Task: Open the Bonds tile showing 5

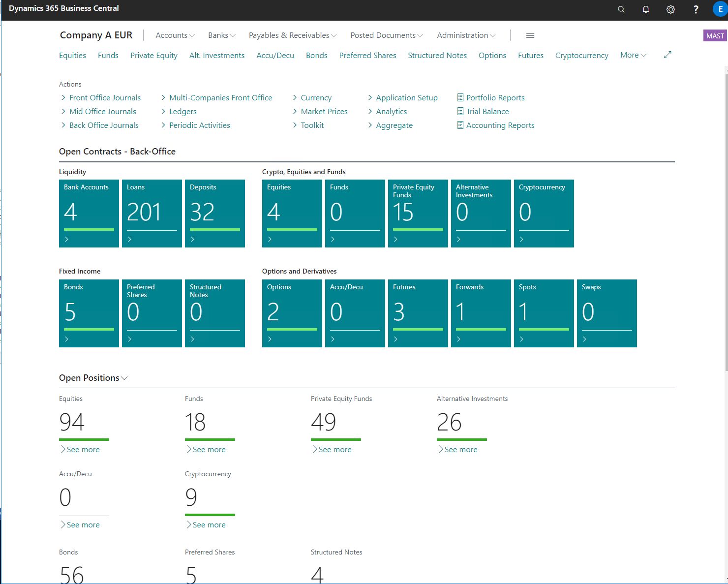Action: pos(89,313)
